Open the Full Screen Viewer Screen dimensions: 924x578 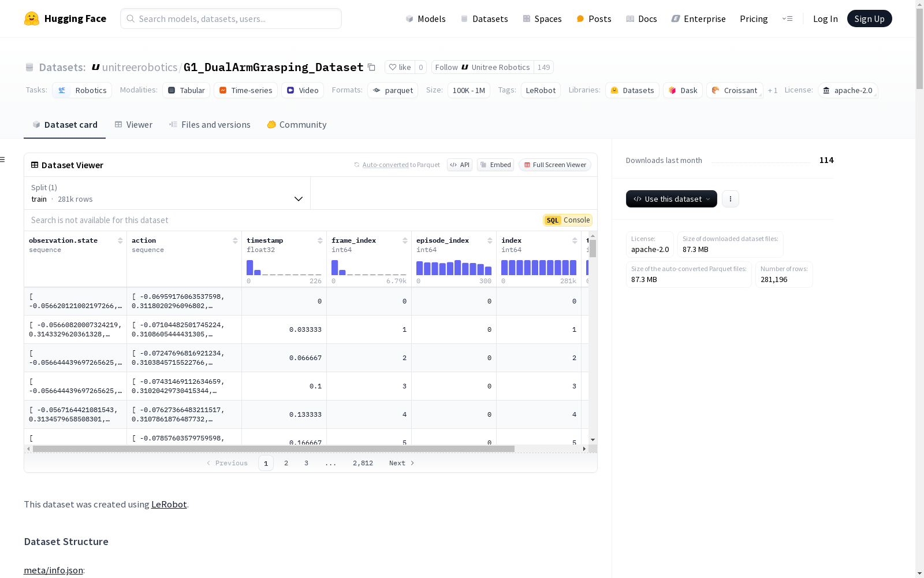pos(555,165)
